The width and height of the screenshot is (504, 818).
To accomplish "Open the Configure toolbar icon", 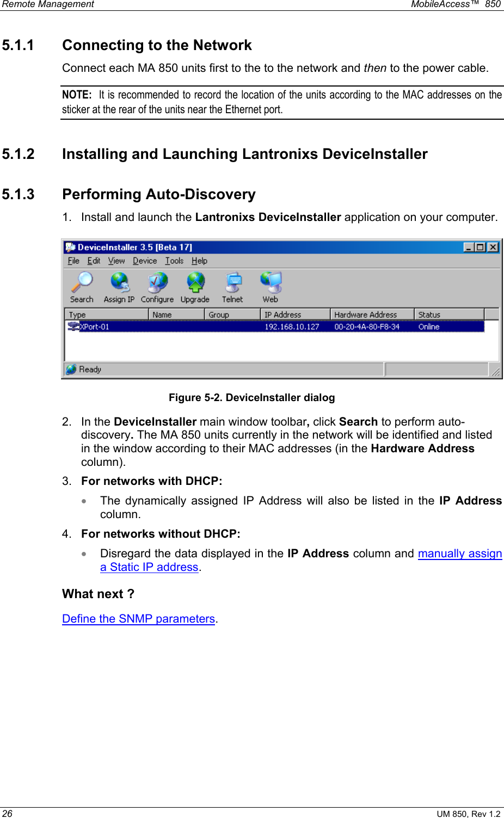I will pos(157,282).
